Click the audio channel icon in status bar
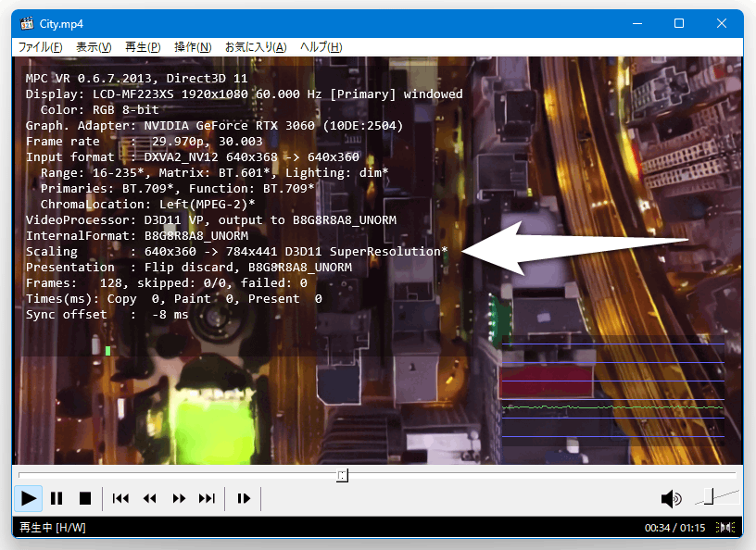 (x=725, y=528)
